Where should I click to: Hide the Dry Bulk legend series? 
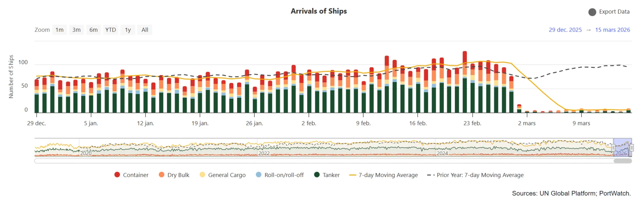162,175
